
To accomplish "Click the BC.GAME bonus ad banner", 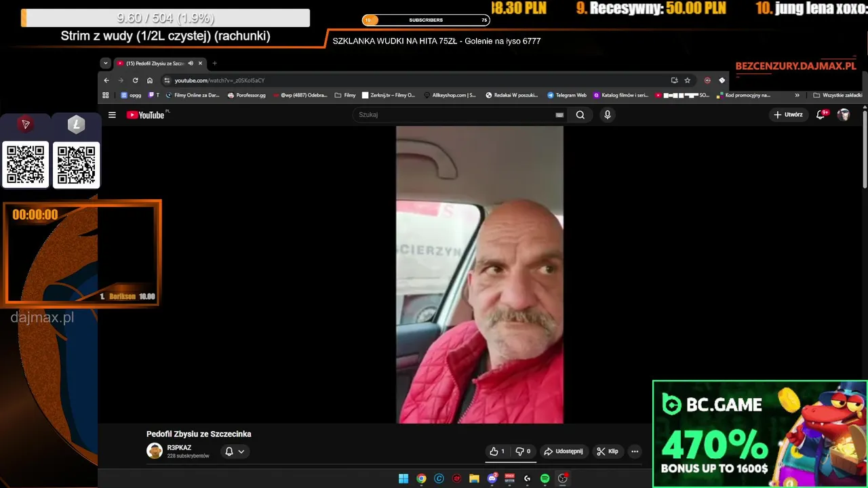I will [x=759, y=434].
